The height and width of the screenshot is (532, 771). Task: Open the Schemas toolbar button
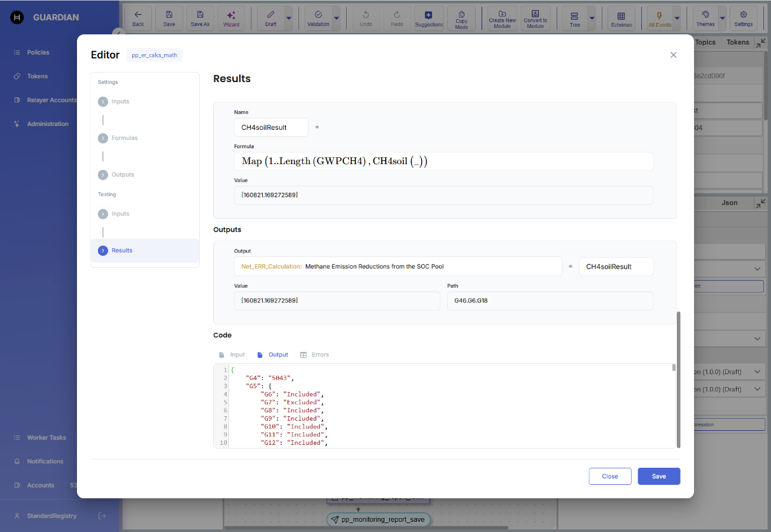622,18
